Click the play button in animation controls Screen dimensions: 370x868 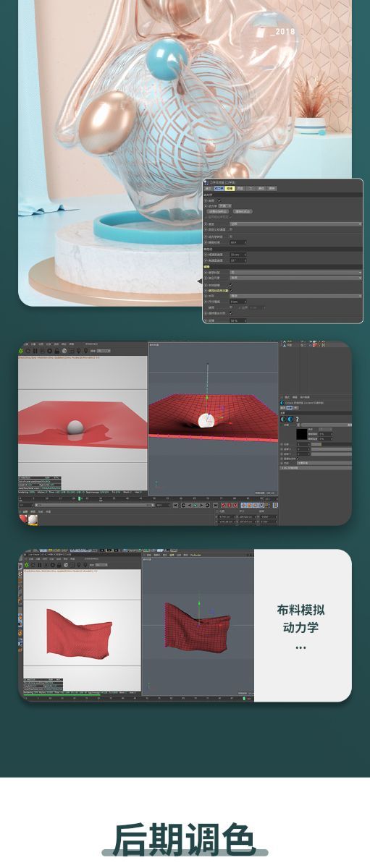pyautogui.click(x=195, y=505)
